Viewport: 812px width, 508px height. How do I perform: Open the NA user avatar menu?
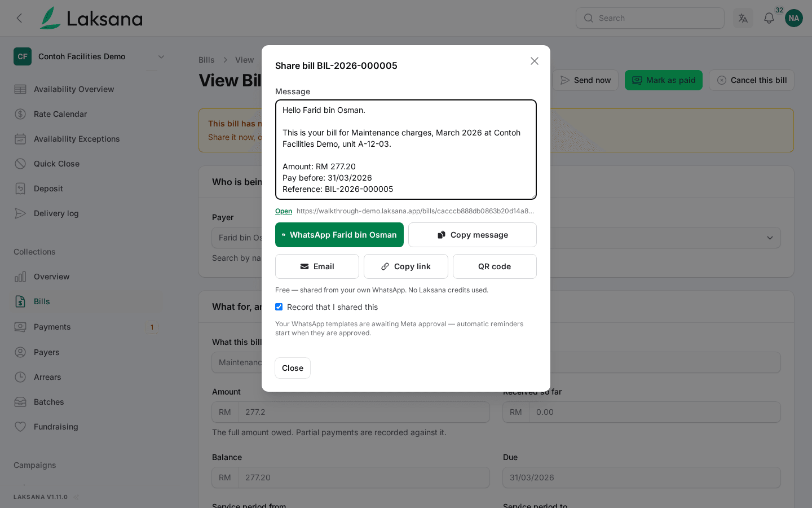(x=794, y=18)
